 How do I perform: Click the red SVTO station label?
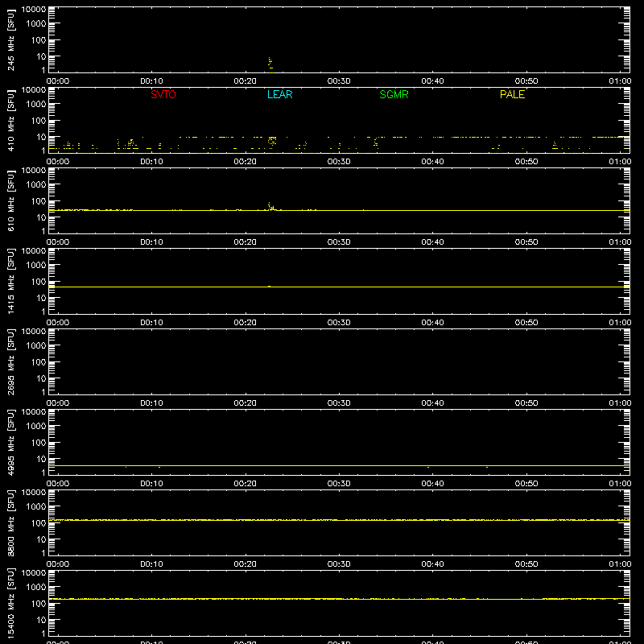tap(163, 94)
